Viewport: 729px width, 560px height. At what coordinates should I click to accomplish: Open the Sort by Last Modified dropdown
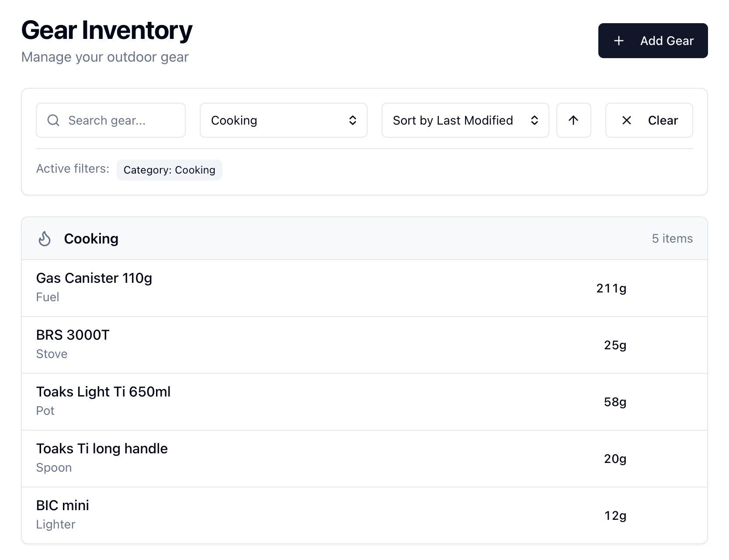[465, 120]
